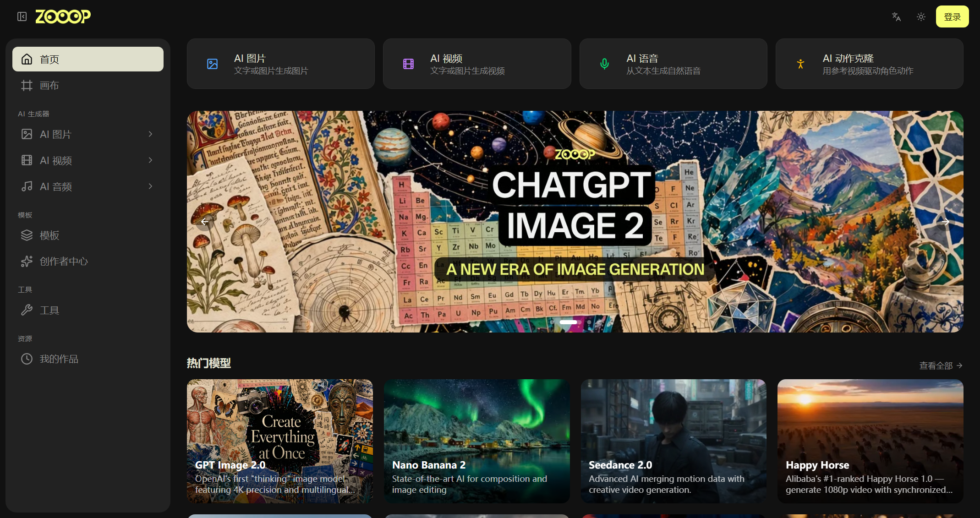Screen dimensions: 980x518
Task: Expand the AI 视频 sidebar chevron
Action: click(x=150, y=160)
